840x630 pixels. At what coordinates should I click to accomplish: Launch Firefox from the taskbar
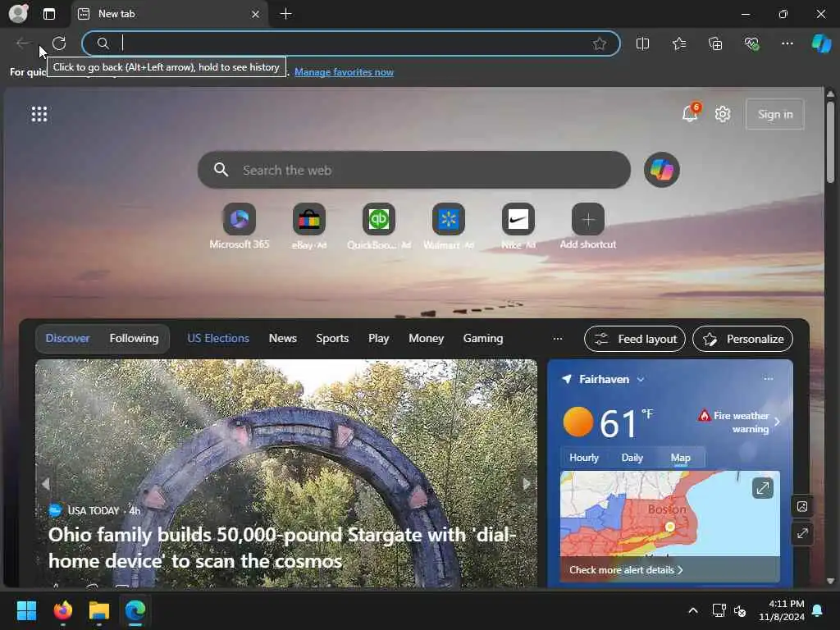click(x=62, y=610)
